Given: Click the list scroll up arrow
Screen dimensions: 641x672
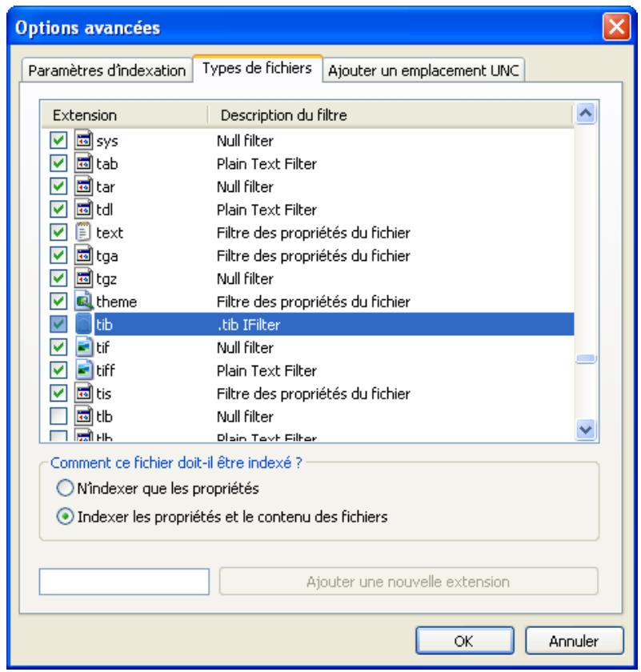Looking at the screenshot, I should coord(586,114).
